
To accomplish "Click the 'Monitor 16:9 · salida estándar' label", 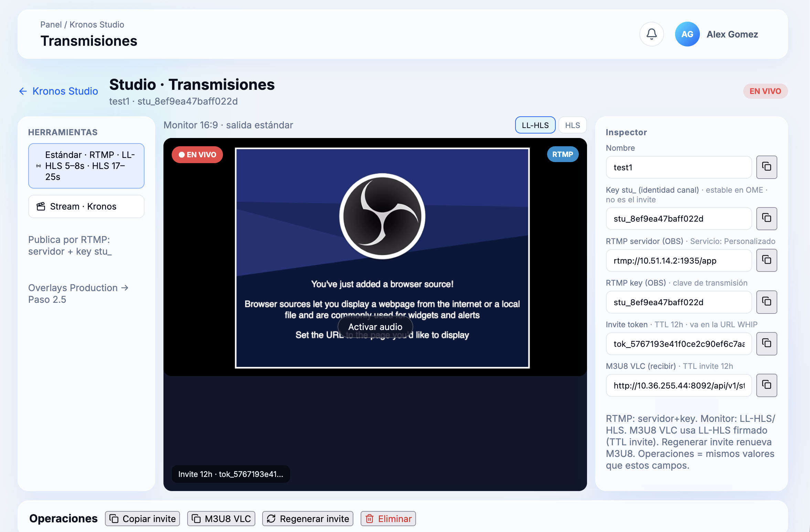I will [228, 125].
